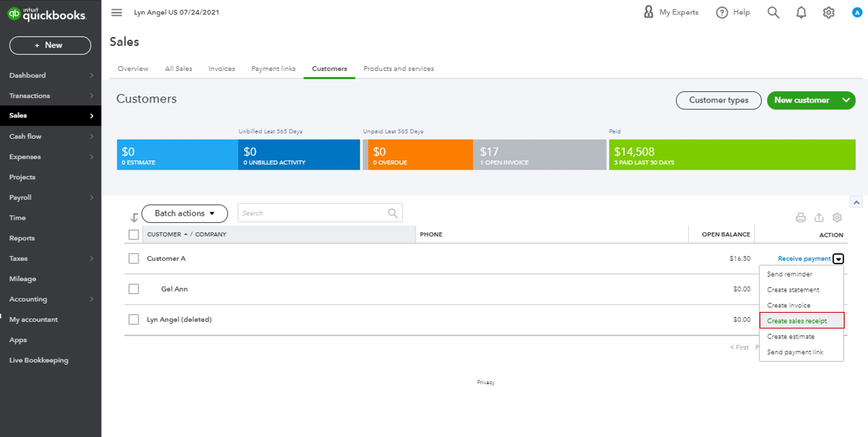Open the user profile avatar

(857, 12)
